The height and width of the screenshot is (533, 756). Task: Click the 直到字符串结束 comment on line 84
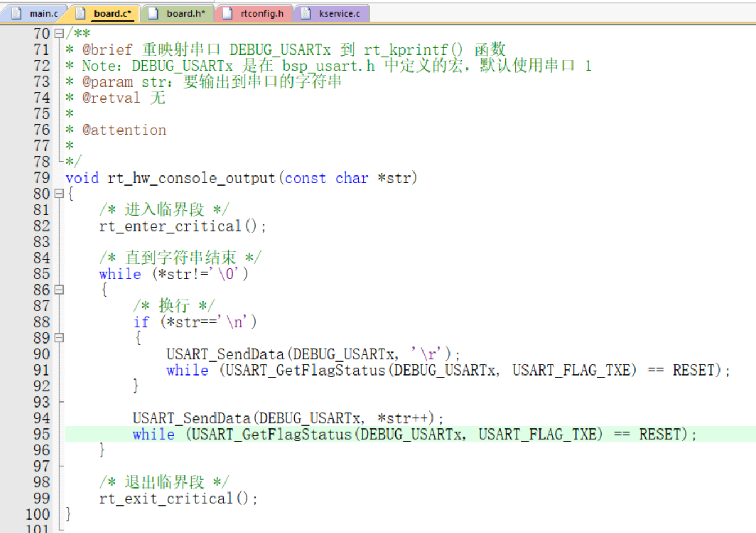tap(180, 258)
